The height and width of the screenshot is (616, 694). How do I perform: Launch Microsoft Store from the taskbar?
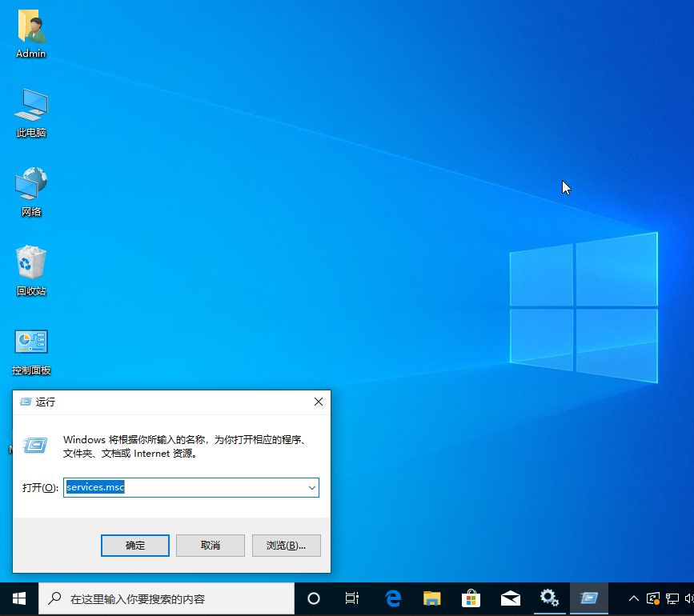click(x=471, y=598)
